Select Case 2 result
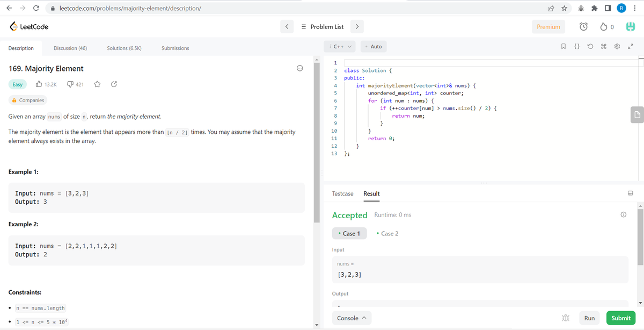 pyautogui.click(x=387, y=233)
